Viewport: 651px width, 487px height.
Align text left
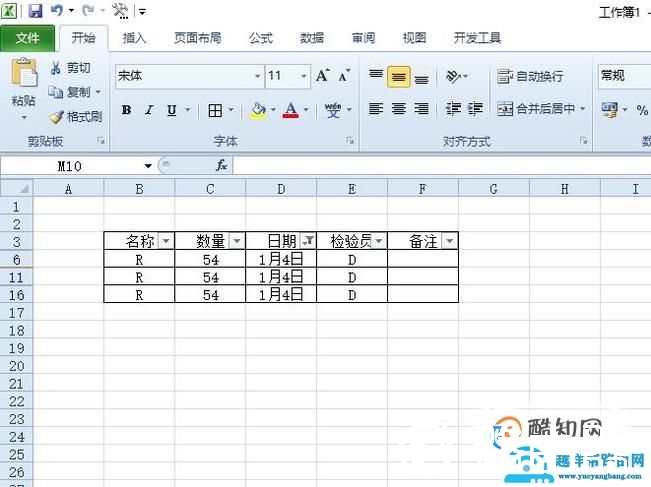(376, 109)
